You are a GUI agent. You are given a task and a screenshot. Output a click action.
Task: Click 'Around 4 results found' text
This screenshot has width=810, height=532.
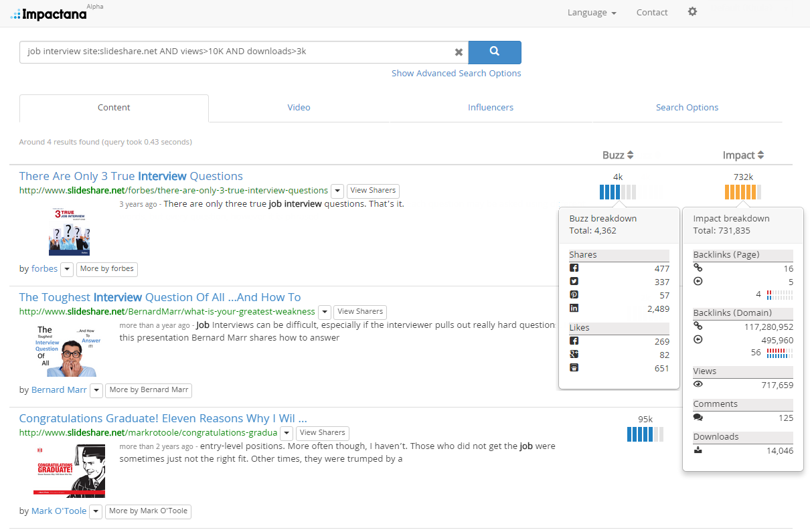pyautogui.click(x=106, y=142)
